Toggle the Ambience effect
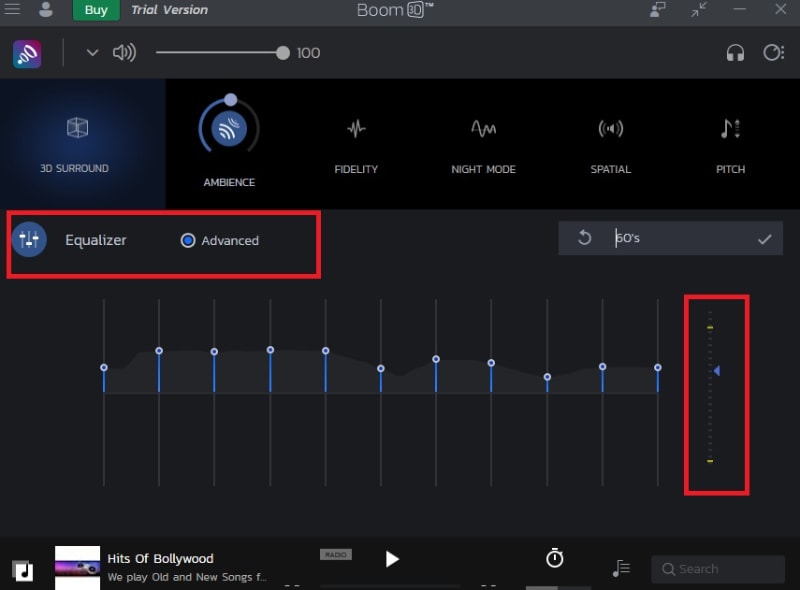The width and height of the screenshot is (800, 590). [x=229, y=129]
